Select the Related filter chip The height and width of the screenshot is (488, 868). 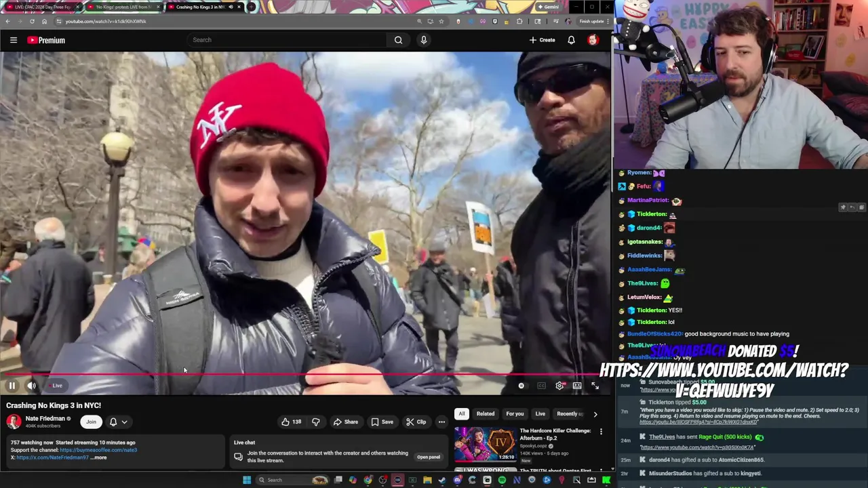[486, 413]
